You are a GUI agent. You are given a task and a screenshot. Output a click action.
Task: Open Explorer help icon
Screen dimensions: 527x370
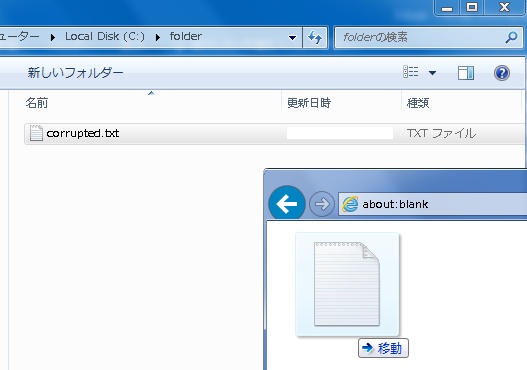(x=501, y=73)
